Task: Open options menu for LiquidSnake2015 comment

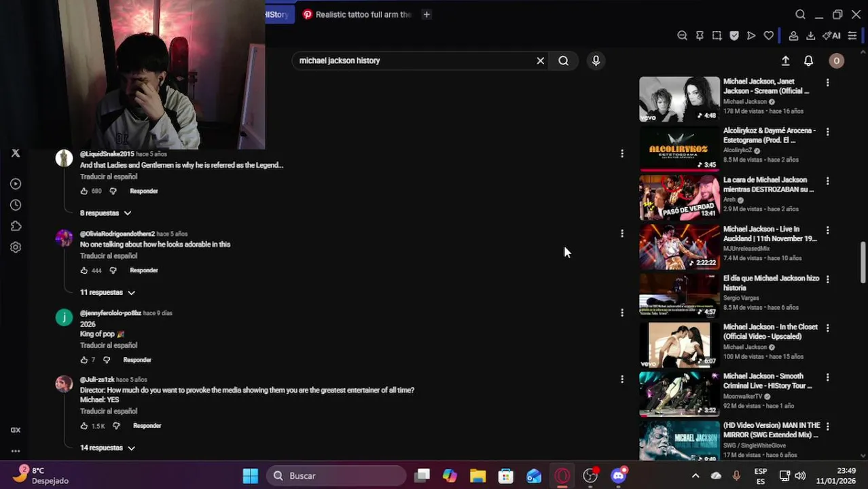Action: pyautogui.click(x=622, y=154)
